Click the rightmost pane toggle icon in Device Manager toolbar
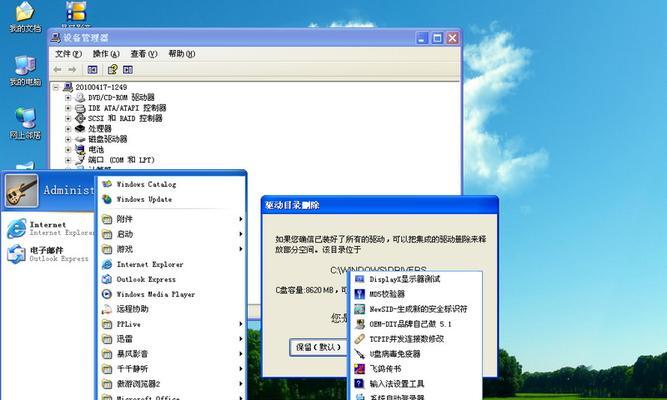The width and height of the screenshot is (667, 400). tap(128, 69)
